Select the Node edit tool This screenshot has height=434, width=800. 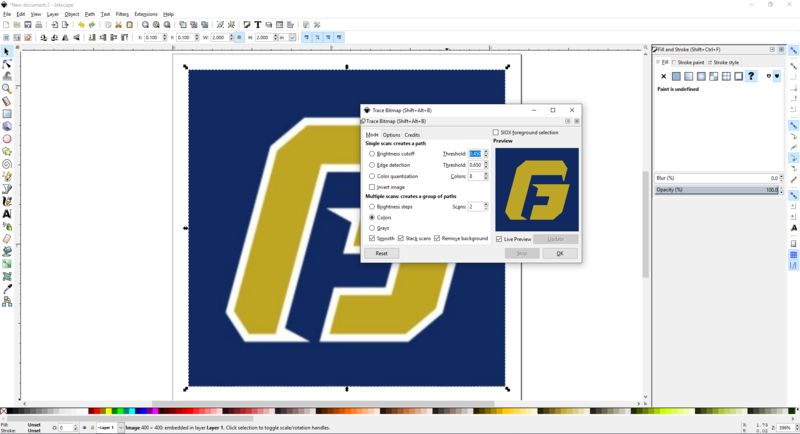pos(7,64)
